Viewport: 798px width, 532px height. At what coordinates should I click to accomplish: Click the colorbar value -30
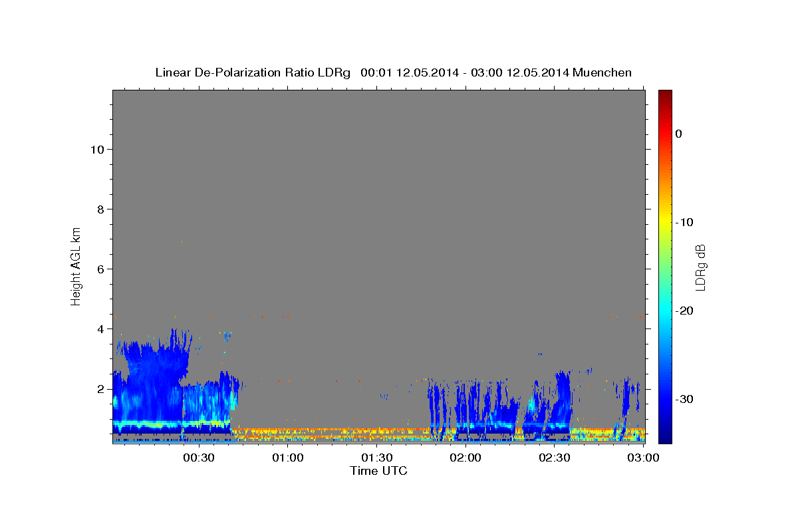click(684, 399)
